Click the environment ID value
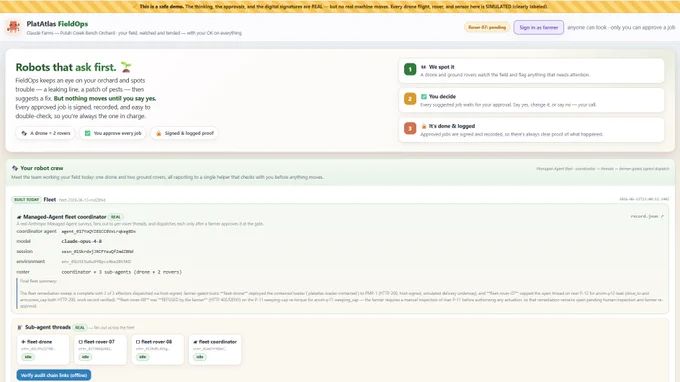The image size is (680, 382). [x=96, y=262]
